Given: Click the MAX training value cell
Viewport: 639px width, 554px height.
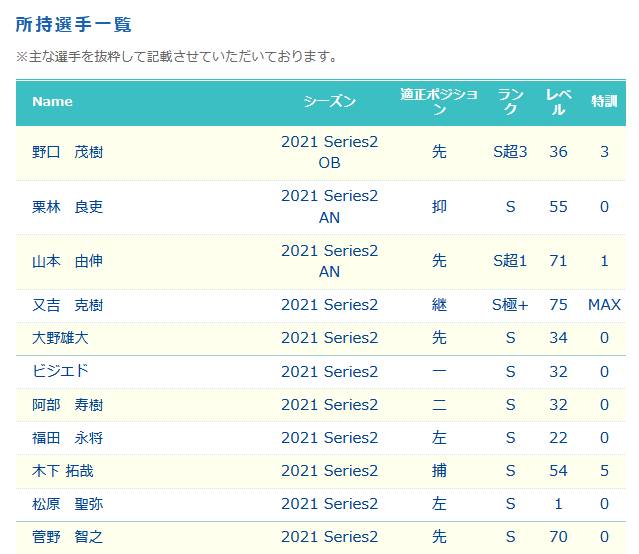Looking at the screenshot, I should [604, 305].
